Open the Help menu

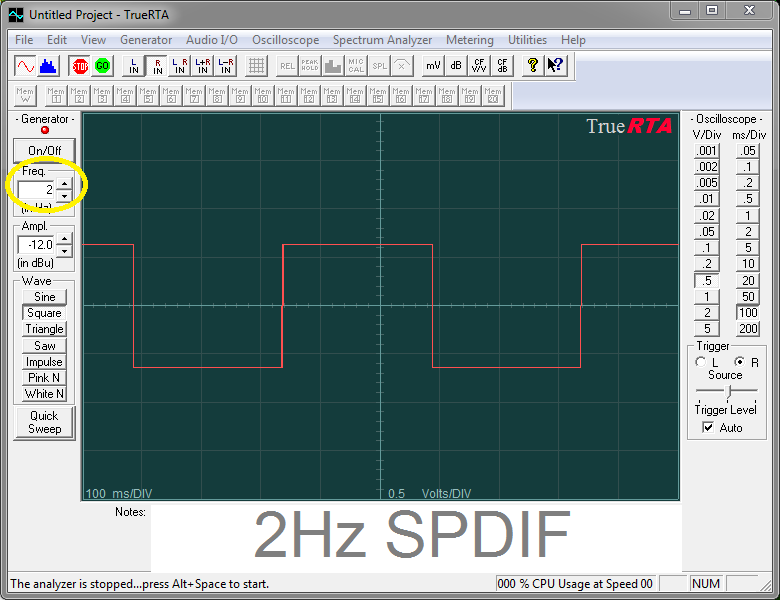[x=573, y=40]
